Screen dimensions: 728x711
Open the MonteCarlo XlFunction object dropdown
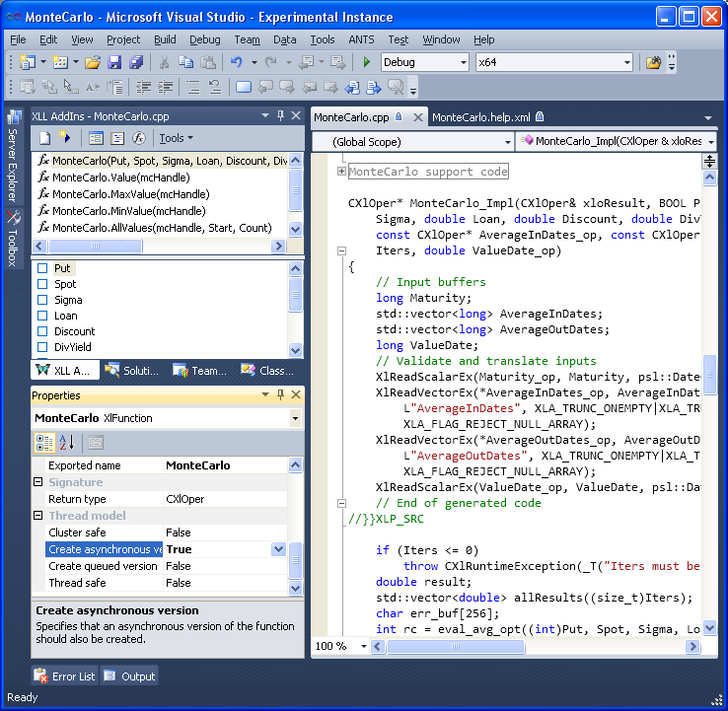pyautogui.click(x=295, y=418)
